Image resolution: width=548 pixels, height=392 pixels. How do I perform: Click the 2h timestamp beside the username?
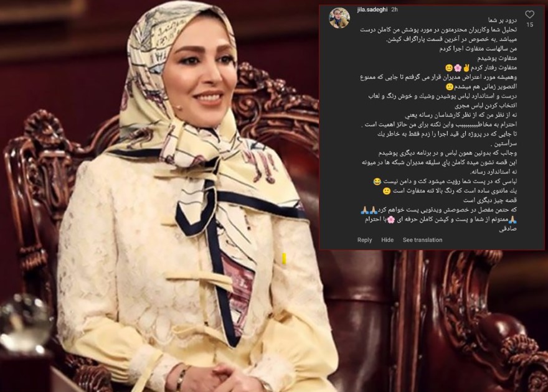coord(395,10)
